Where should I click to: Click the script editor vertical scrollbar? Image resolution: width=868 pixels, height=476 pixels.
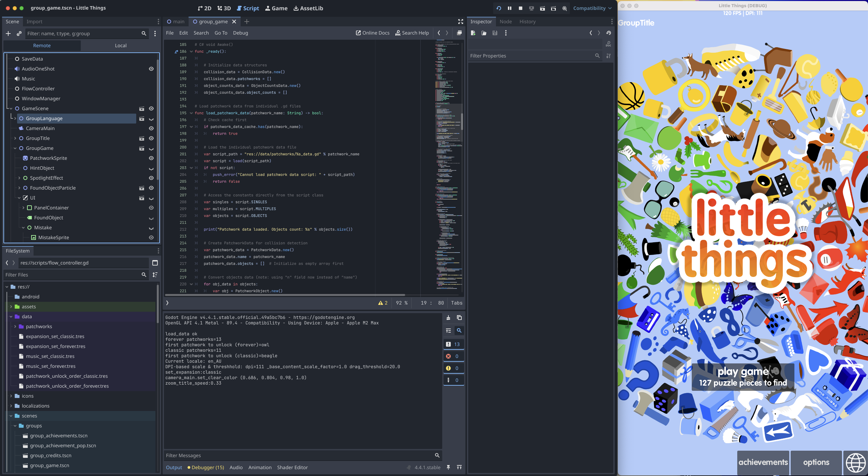coord(462,121)
